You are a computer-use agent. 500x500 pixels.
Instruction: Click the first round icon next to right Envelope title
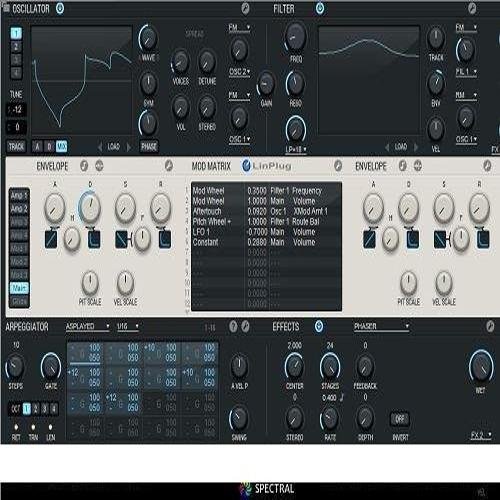[x=403, y=166]
